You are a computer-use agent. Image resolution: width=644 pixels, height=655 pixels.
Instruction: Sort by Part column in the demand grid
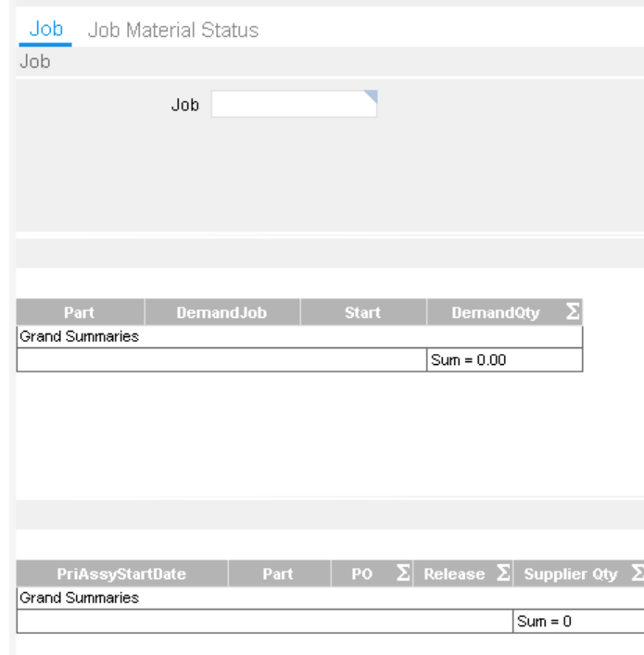pos(80,313)
